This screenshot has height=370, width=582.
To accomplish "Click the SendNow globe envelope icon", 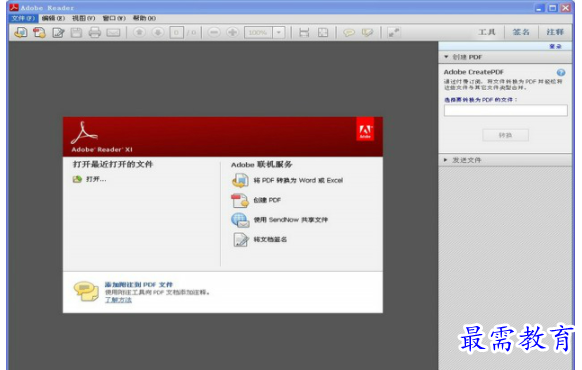I will coord(240,220).
